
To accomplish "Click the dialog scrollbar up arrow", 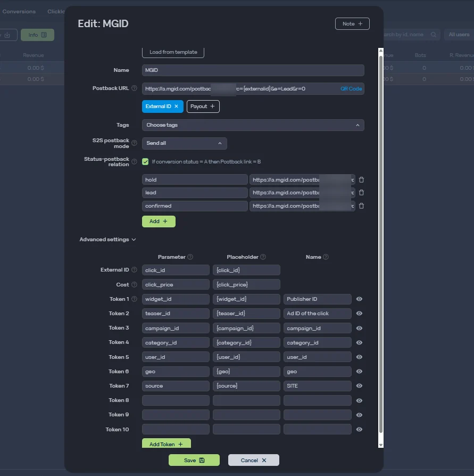I will pyautogui.click(x=381, y=51).
